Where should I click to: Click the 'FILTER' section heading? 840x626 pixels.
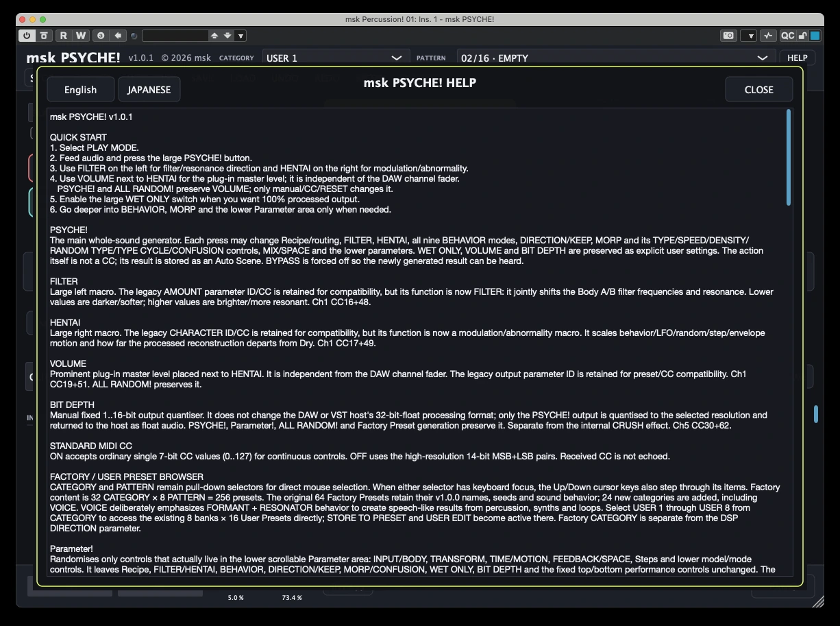(x=64, y=282)
